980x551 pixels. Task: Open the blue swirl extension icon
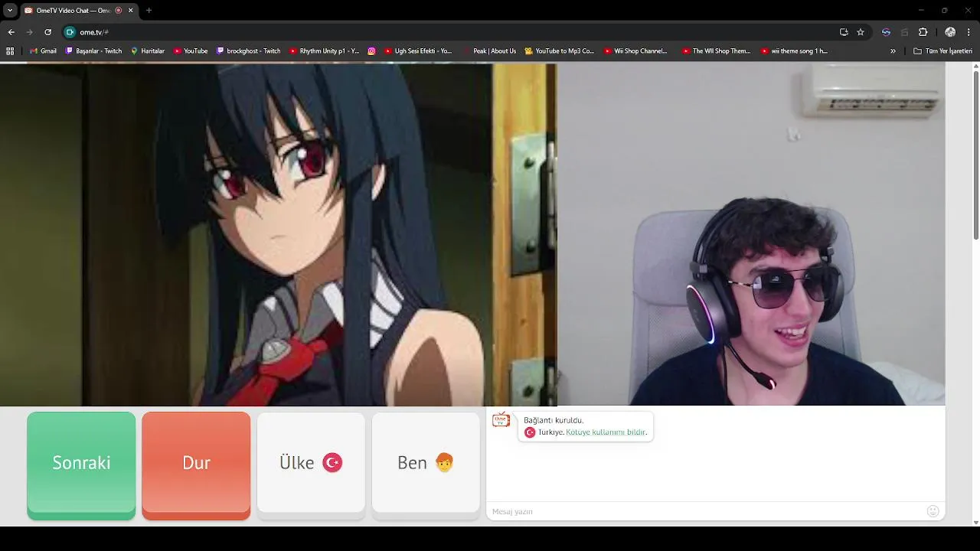[x=886, y=32]
